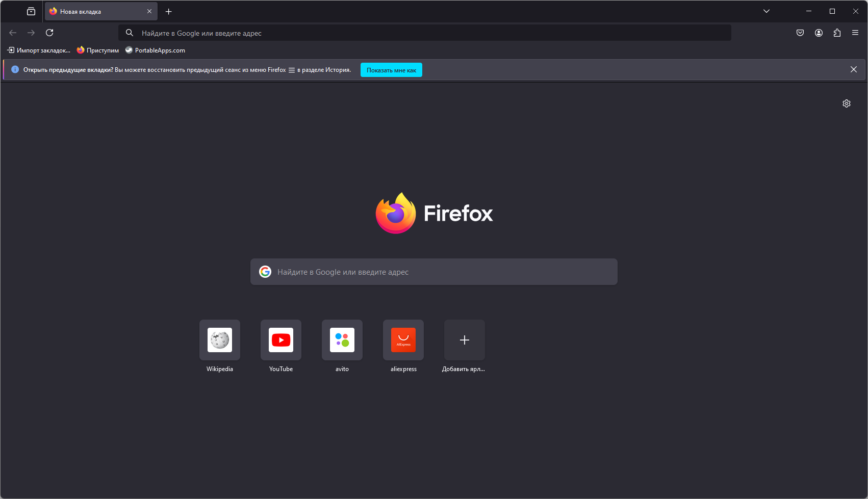868x499 pixels.
Task: Reload the current page
Action: [49, 33]
